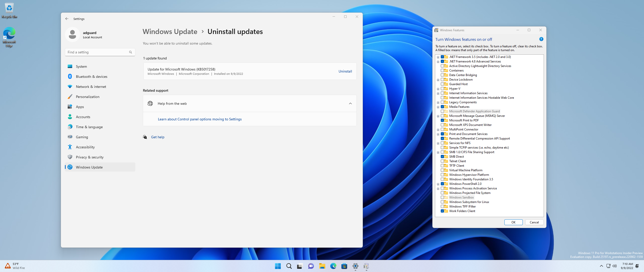Open the Chat icon on taskbar
Image resolution: width=644 pixels, height=272 pixels.
point(311,266)
